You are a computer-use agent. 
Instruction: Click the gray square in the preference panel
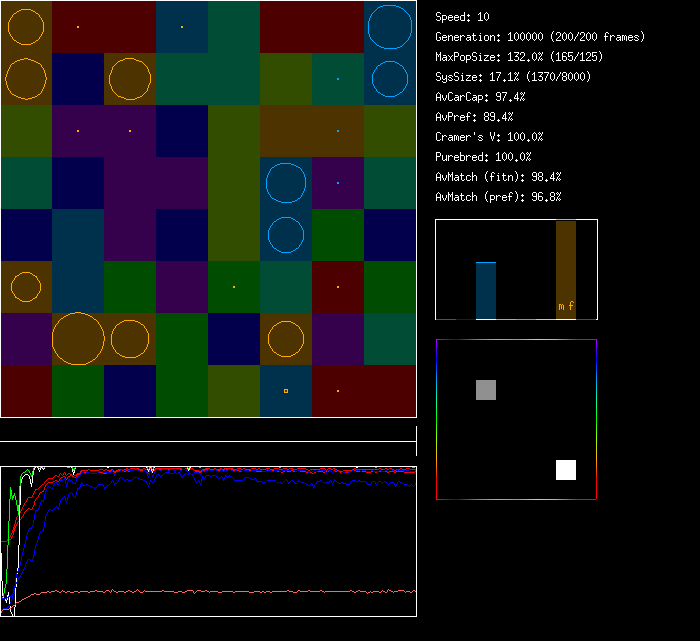click(x=486, y=390)
